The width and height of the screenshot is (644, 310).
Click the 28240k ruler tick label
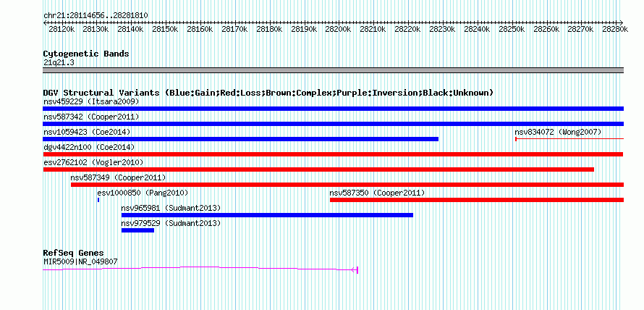pyautogui.click(x=478, y=29)
